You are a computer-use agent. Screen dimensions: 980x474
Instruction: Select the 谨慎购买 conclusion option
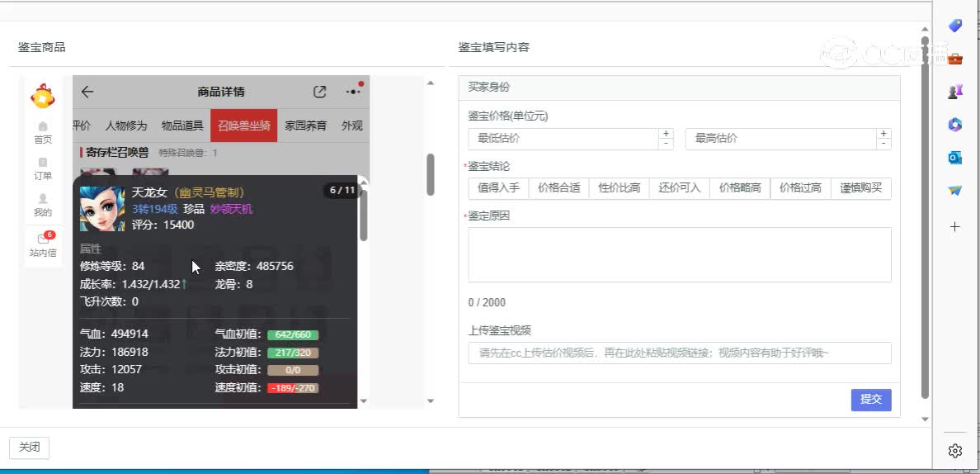tap(861, 188)
